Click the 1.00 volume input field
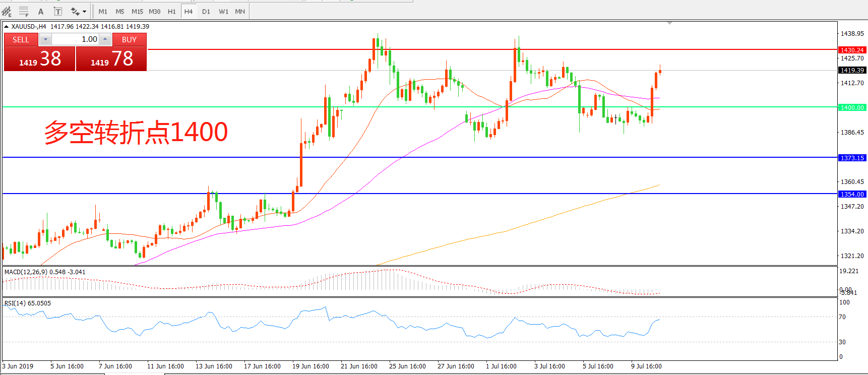Screen dimensions: 868x375 pyautogui.click(x=76, y=39)
